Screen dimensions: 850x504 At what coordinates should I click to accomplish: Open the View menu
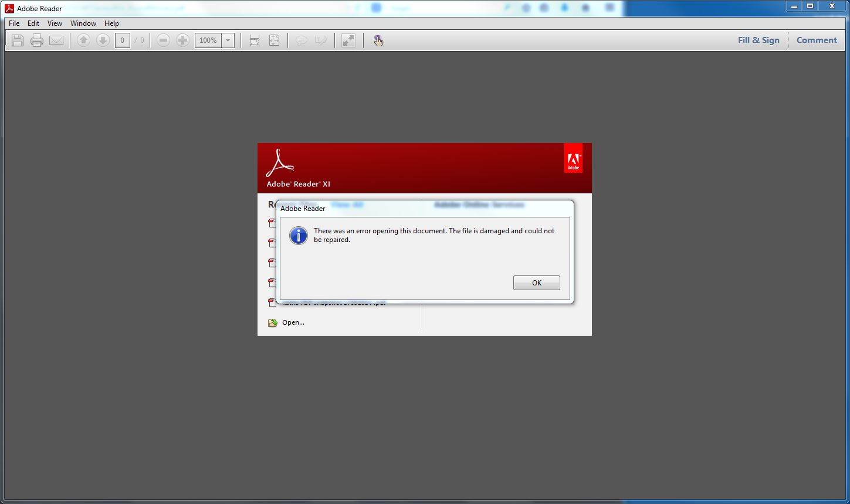(55, 23)
